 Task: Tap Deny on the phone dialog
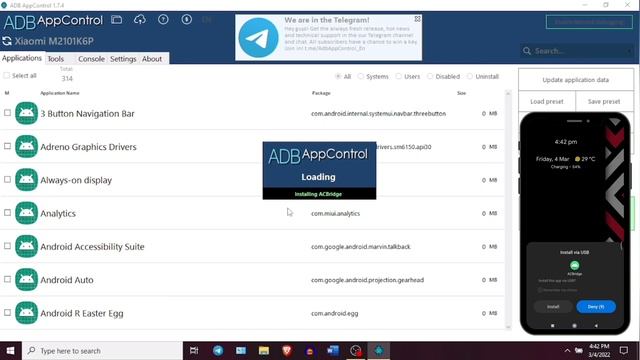click(596, 307)
